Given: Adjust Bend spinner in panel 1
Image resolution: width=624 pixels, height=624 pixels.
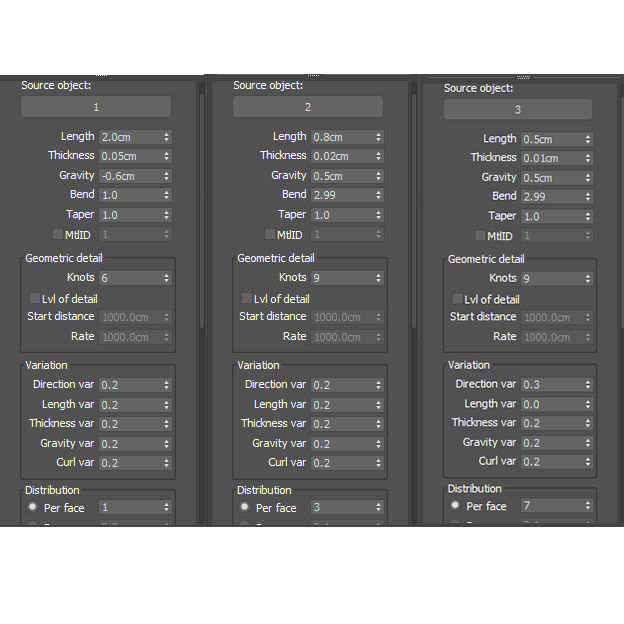Looking at the screenshot, I should click(x=166, y=195).
